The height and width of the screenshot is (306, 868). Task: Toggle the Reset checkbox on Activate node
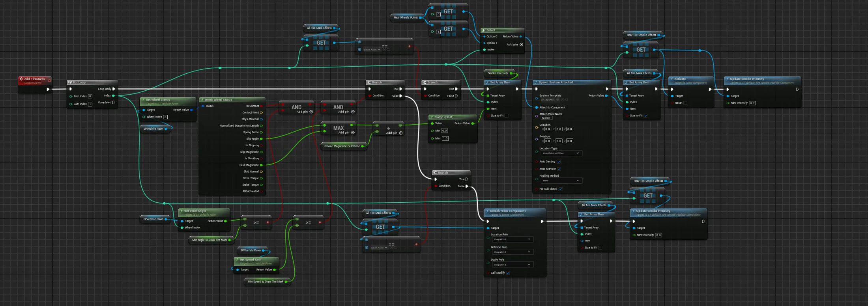pyautogui.click(x=685, y=103)
